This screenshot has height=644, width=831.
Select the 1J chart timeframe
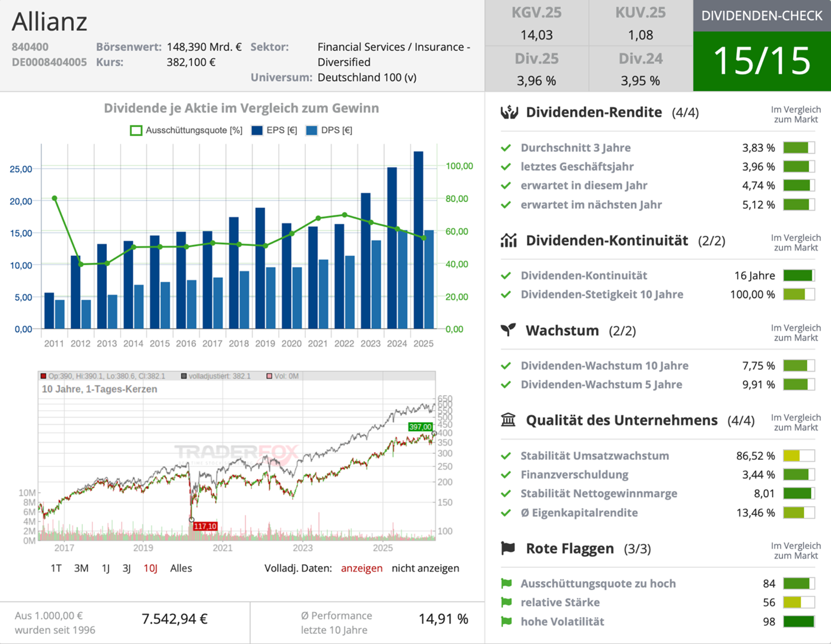click(x=106, y=568)
